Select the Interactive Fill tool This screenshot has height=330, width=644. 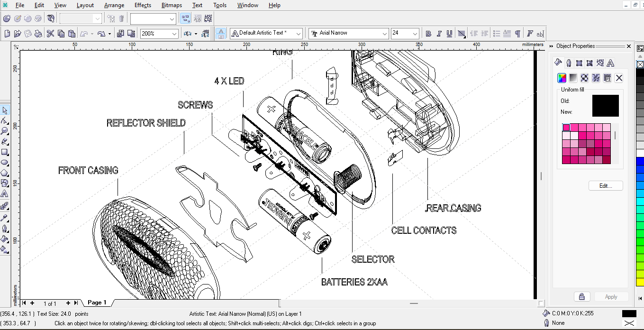tap(5, 249)
